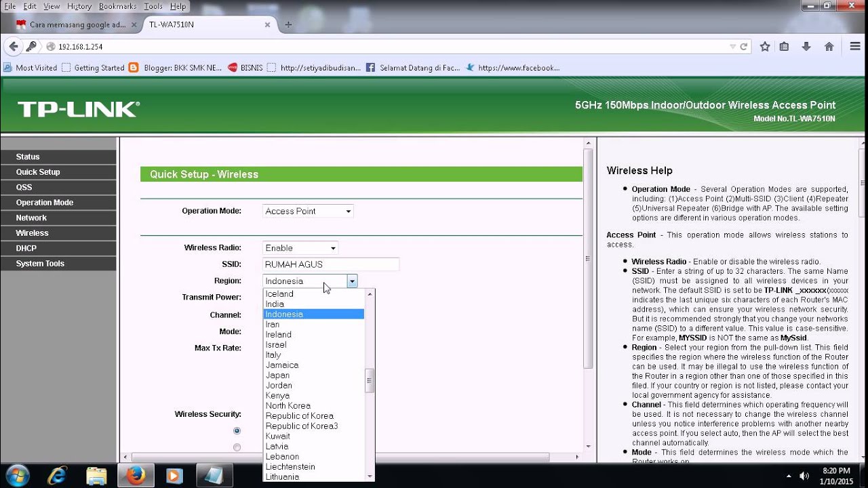Bookmark this page with the star icon
The width and height of the screenshot is (868, 488).
click(x=765, y=47)
